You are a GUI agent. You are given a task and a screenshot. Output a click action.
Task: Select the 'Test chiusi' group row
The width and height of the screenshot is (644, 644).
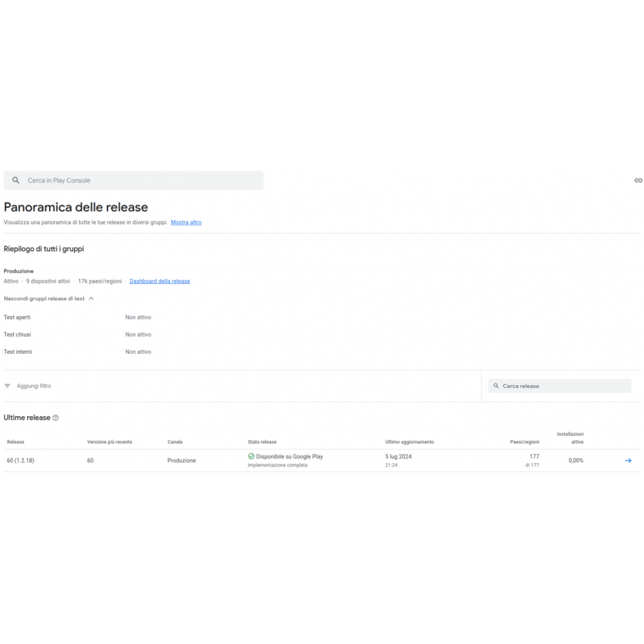(x=17, y=335)
